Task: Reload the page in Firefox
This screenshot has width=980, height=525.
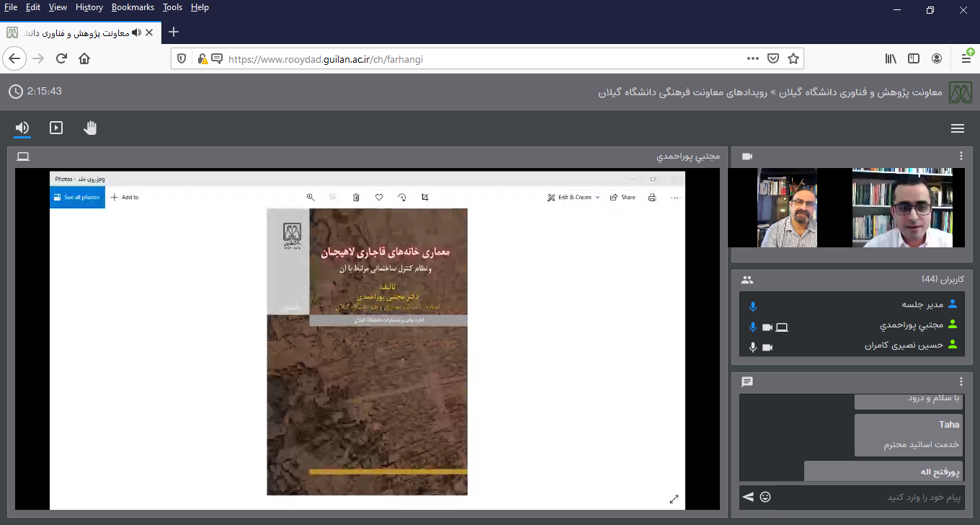Action: click(x=61, y=59)
